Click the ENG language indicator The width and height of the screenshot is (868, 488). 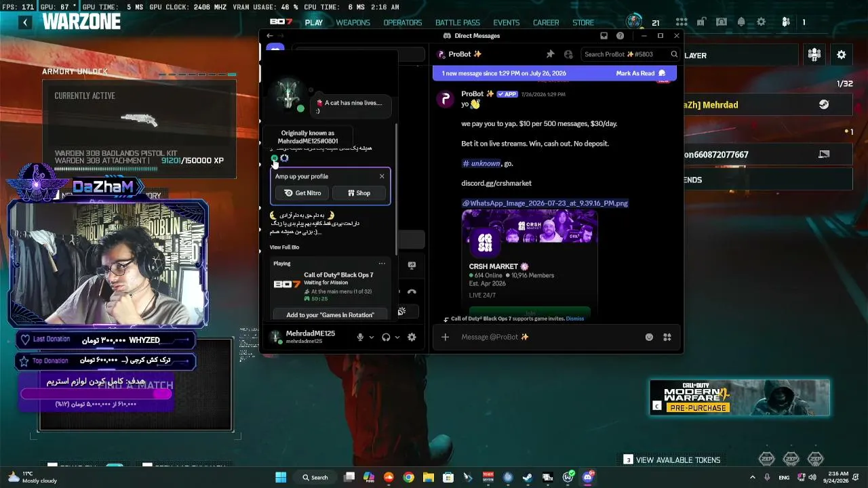[x=784, y=477]
